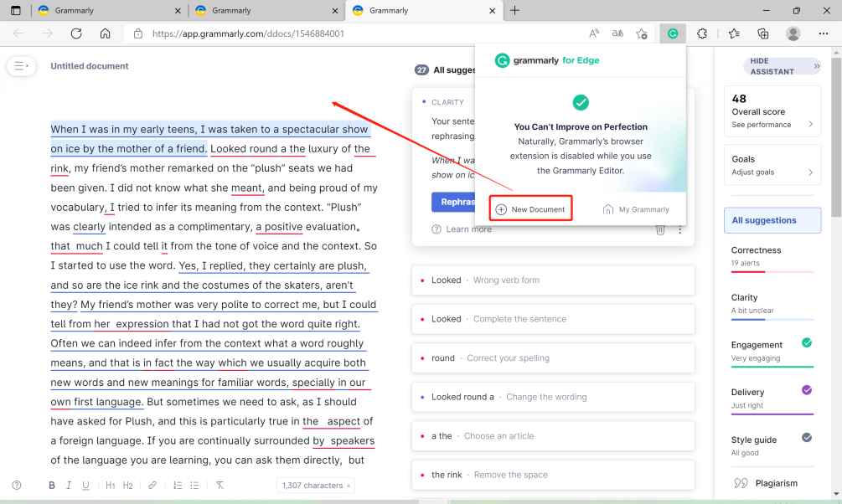842x504 pixels.
Task: Apply H1 heading style
Action: 109,485
